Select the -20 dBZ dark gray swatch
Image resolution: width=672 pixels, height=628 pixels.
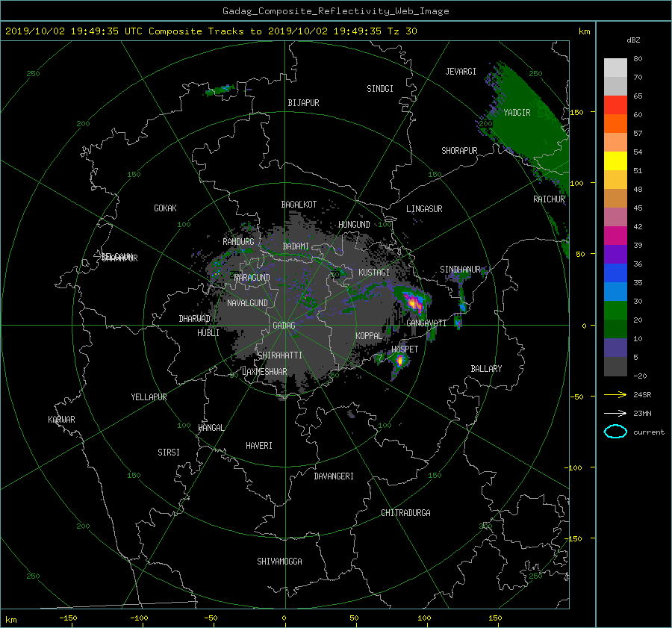(x=615, y=367)
